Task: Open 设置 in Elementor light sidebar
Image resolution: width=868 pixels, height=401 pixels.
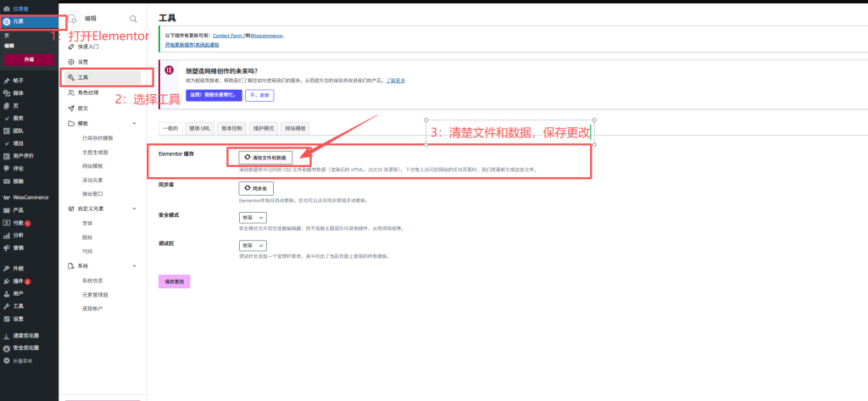Action: (x=82, y=62)
